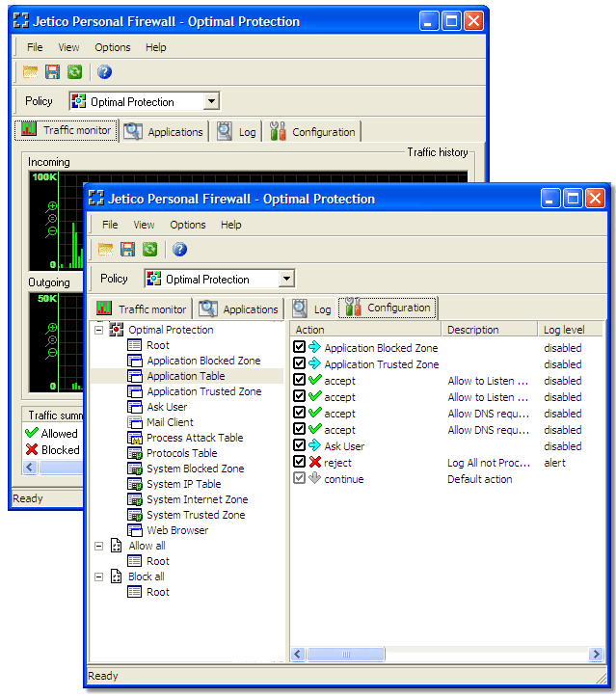Sort rules by Log level column header
Screen dimensions: 616x697
[571, 330]
